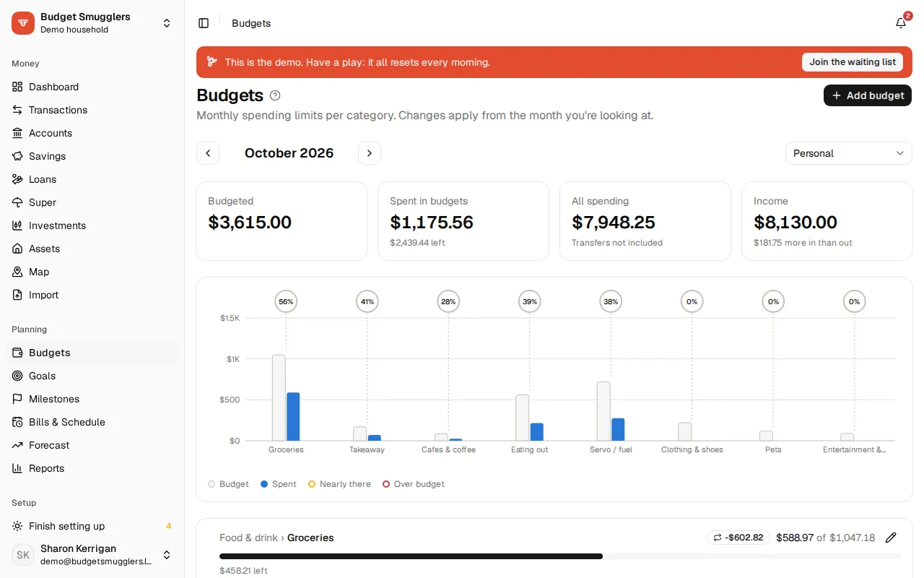View the Forecast page

point(92,445)
